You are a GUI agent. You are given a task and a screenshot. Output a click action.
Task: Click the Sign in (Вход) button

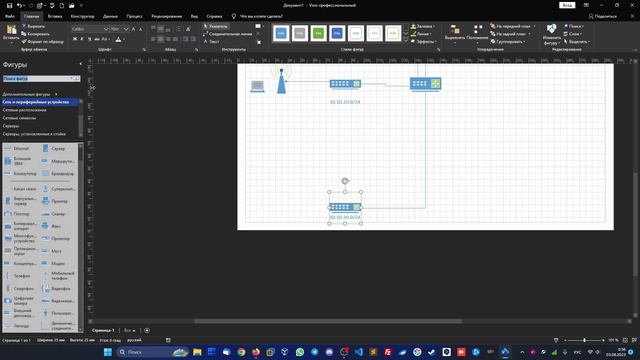(x=567, y=5)
